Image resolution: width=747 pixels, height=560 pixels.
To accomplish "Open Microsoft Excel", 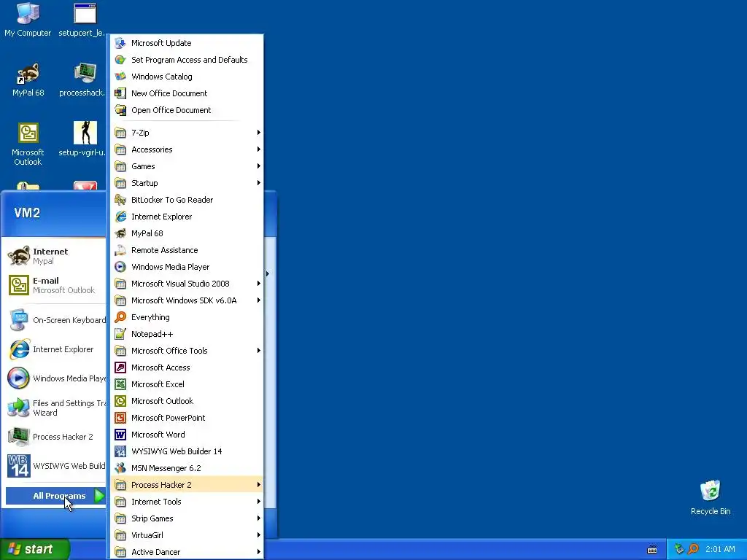I will (186, 384).
